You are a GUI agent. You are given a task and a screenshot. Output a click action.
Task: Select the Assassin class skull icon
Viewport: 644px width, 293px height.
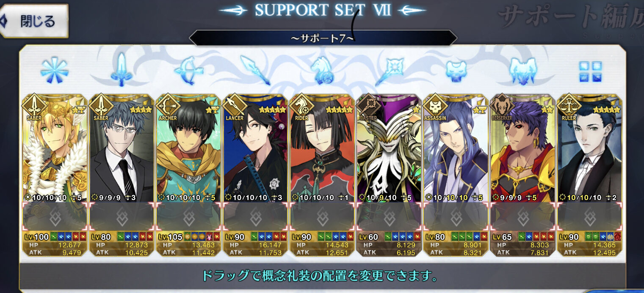pos(456,70)
